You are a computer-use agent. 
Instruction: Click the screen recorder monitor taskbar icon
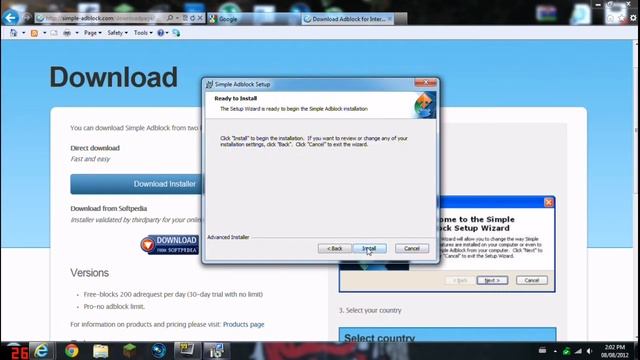(x=187, y=351)
